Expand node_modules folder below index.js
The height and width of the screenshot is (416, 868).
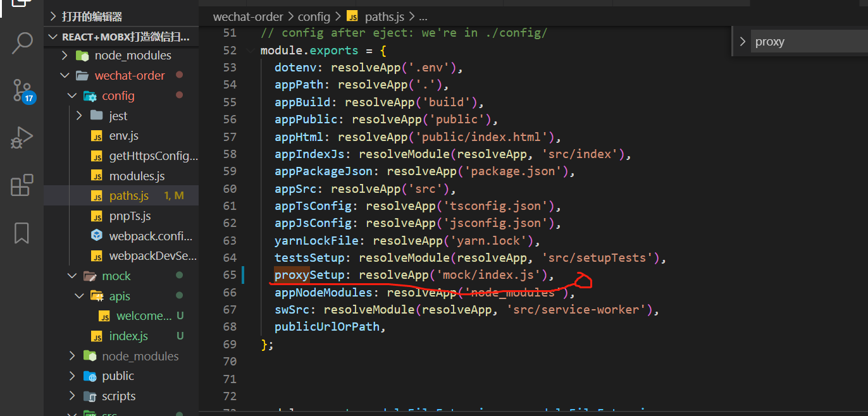coord(71,357)
